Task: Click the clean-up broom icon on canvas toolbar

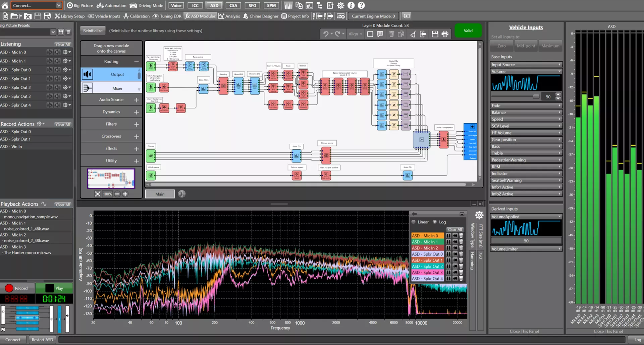Action: point(413,33)
